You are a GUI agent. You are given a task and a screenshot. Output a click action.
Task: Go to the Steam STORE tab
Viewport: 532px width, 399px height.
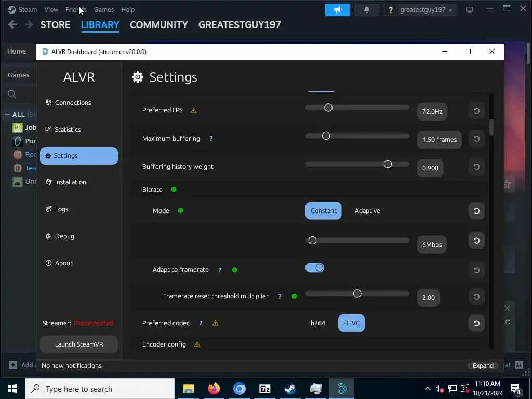point(55,25)
